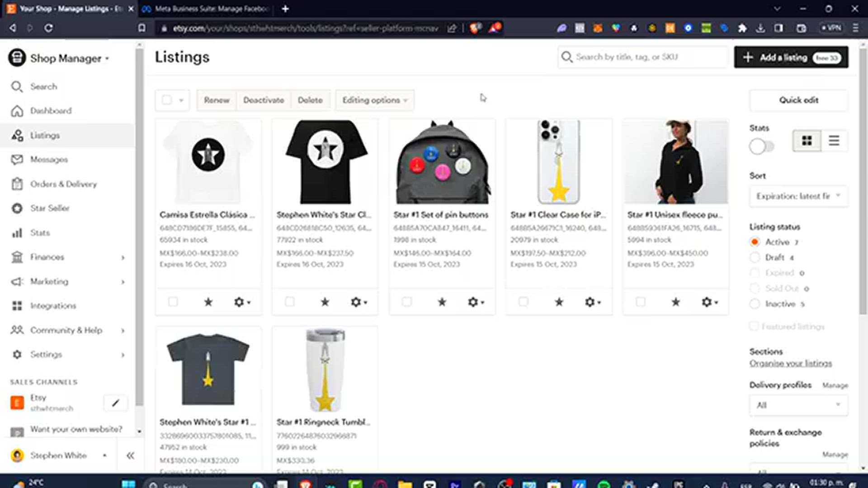
Task: Go back with the browser back arrow
Action: point(13,28)
